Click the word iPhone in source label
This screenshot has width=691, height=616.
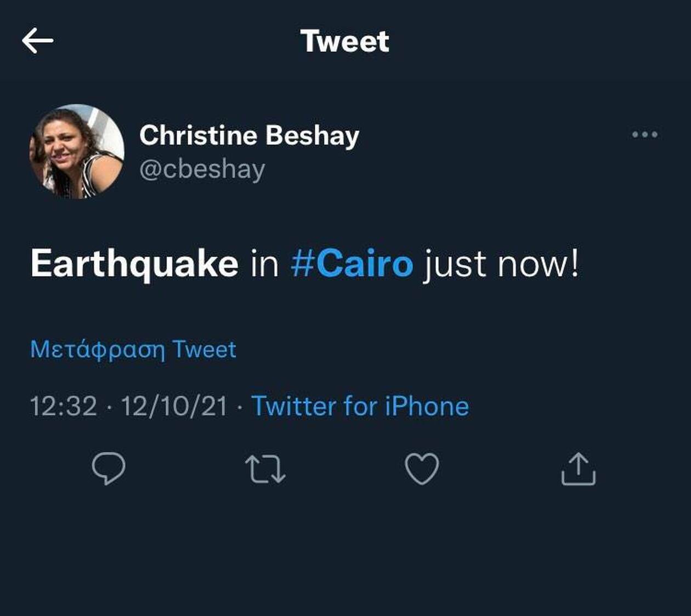(x=427, y=407)
